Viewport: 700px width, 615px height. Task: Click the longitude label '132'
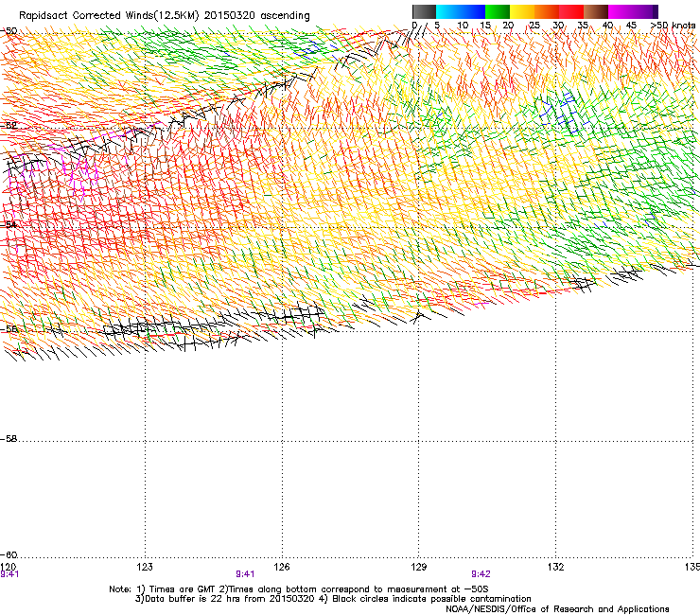[x=556, y=567]
